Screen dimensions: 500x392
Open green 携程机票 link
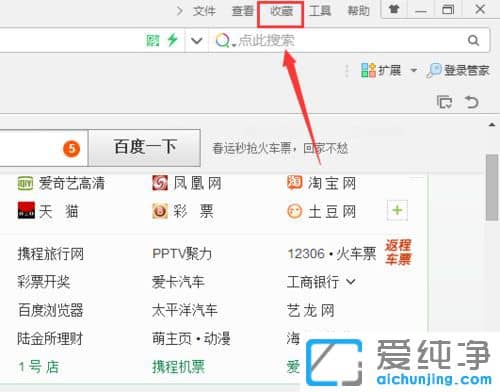178,367
